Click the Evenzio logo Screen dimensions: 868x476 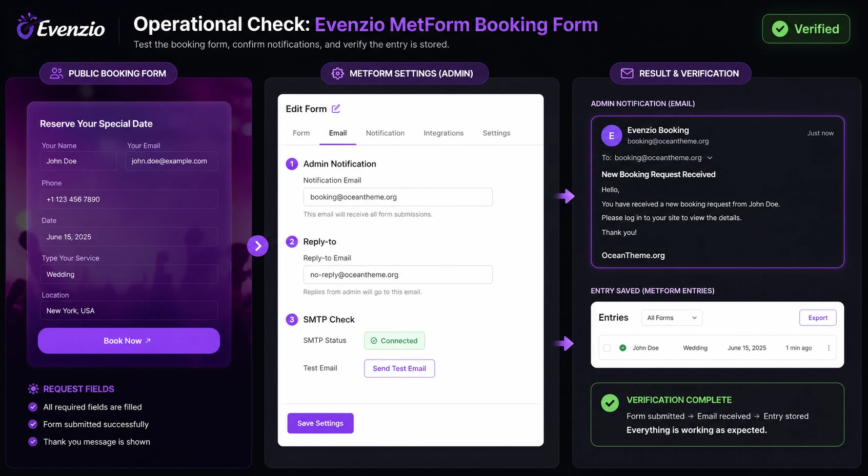tap(60, 27)
